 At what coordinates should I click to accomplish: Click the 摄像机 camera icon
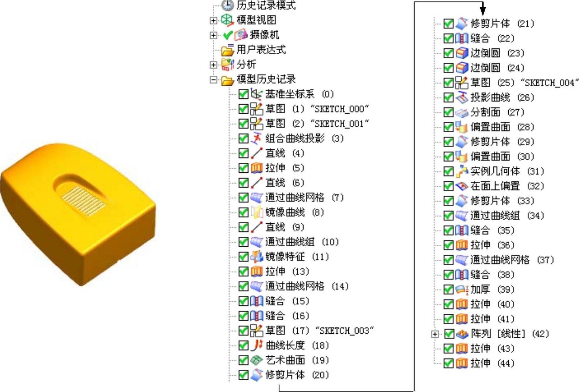click(x=241, y=35)
